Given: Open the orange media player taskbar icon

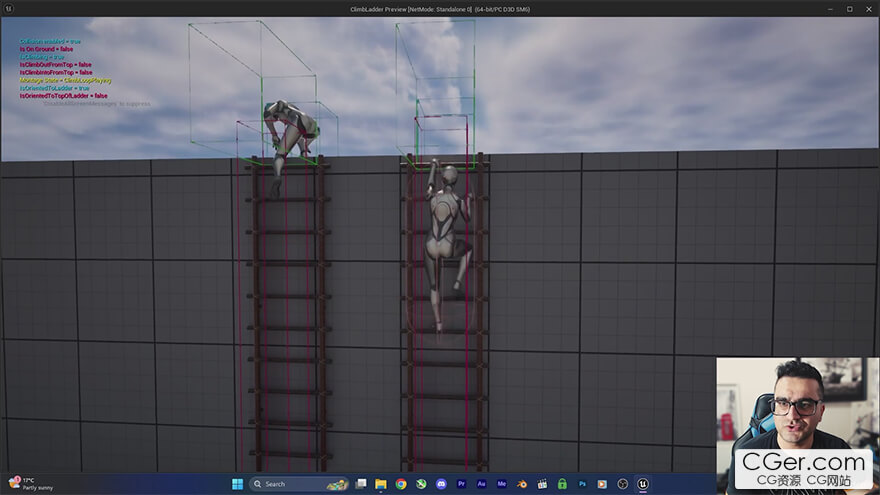Looking at the screenshot, I should 602,484.
